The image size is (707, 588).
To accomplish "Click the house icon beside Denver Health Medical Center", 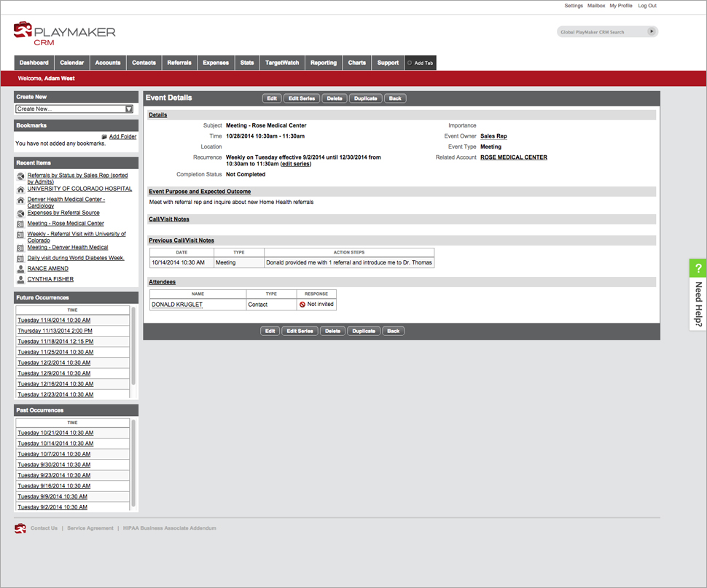I will [x=20, y=200].
